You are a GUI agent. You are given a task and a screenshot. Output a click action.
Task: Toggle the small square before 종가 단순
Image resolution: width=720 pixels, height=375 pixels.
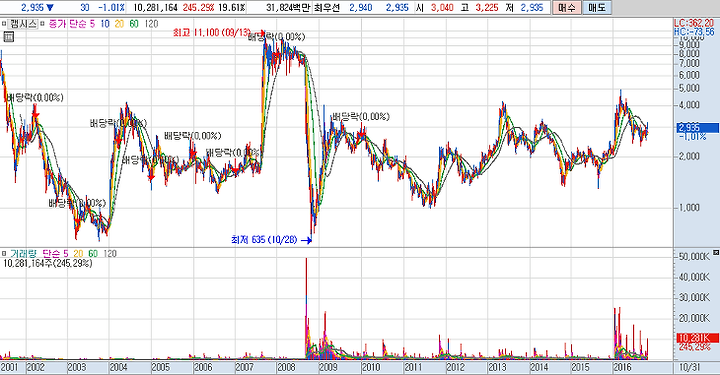pos(42,24)
